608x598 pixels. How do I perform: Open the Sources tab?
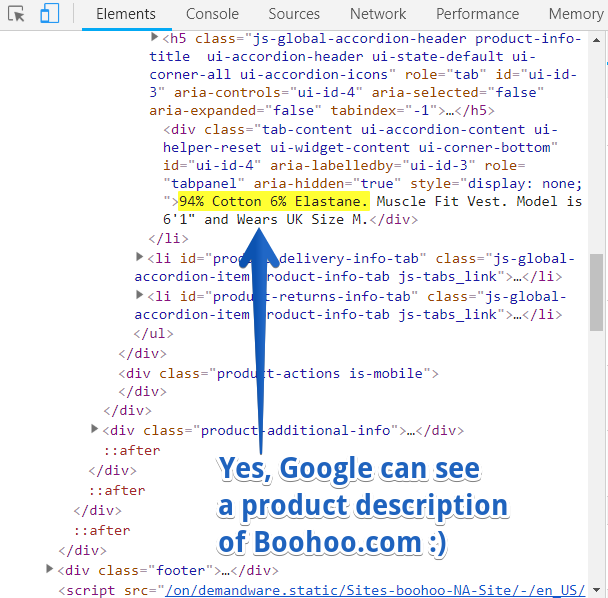point(294,14)
